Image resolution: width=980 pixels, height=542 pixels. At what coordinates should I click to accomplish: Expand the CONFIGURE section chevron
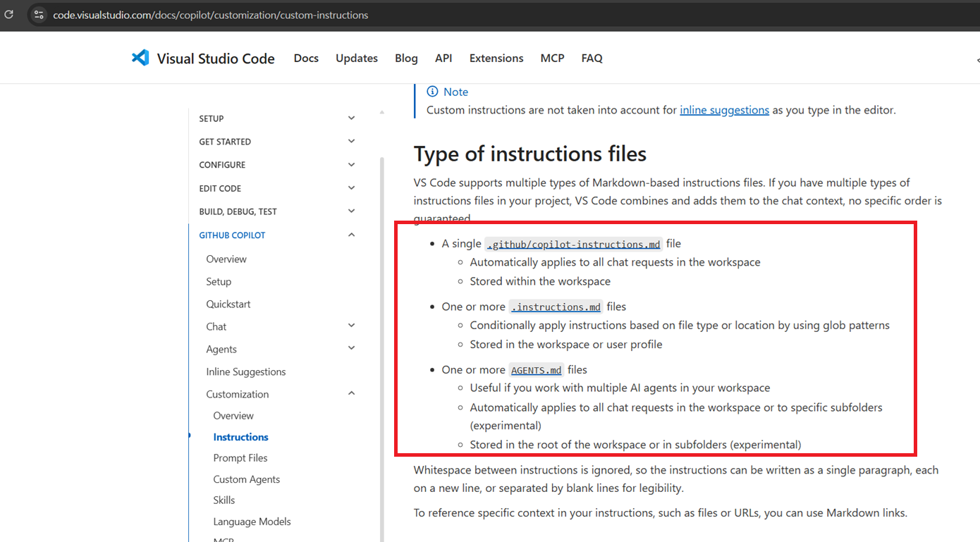click(352, 164)
